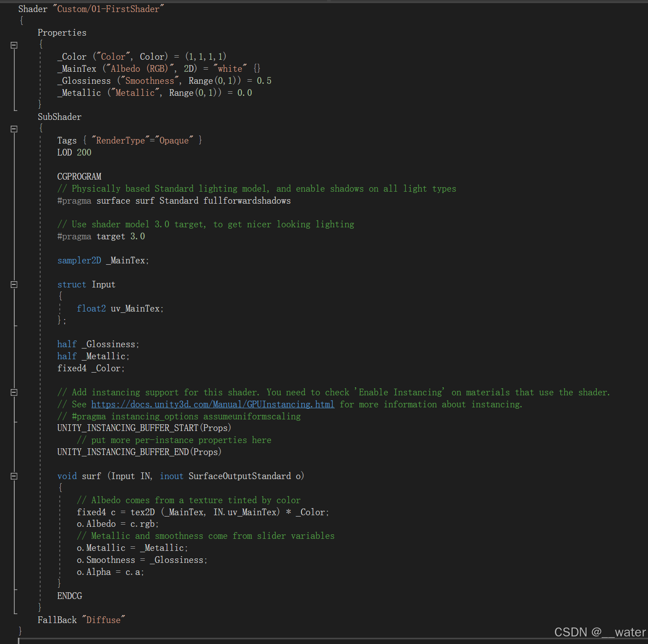Click the struct Input declaration

[x=86, y=284]
